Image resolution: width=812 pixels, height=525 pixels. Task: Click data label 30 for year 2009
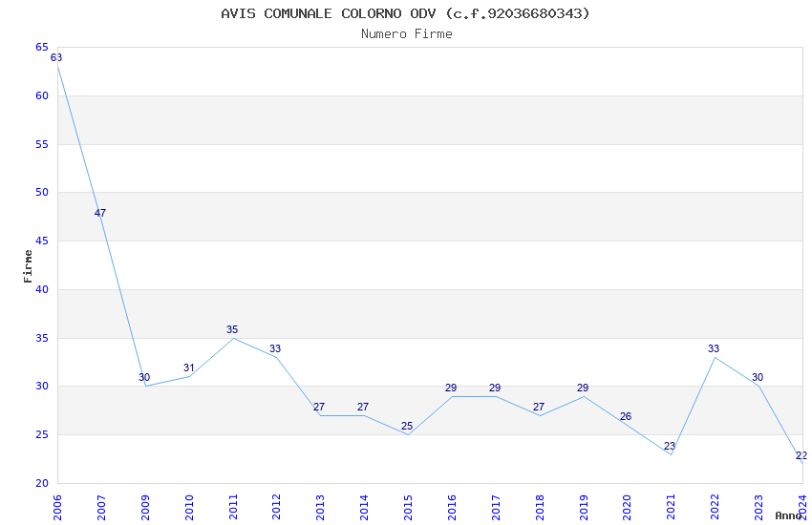144,377
